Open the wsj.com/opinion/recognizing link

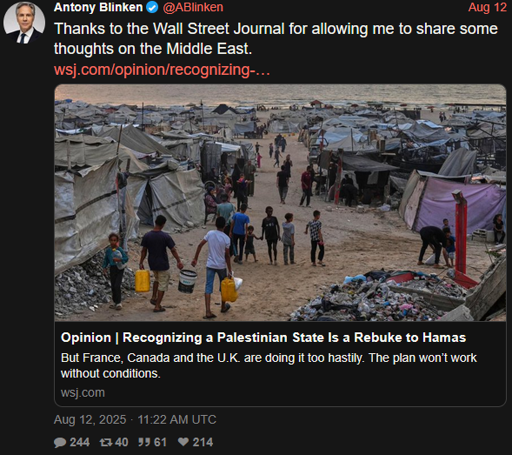tap(162, 70)
